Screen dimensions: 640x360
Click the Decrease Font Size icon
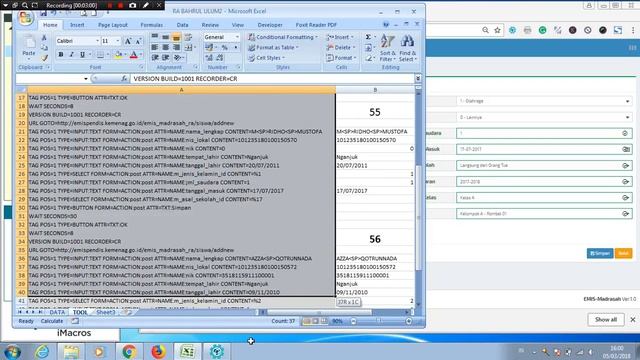coord(138,41)
